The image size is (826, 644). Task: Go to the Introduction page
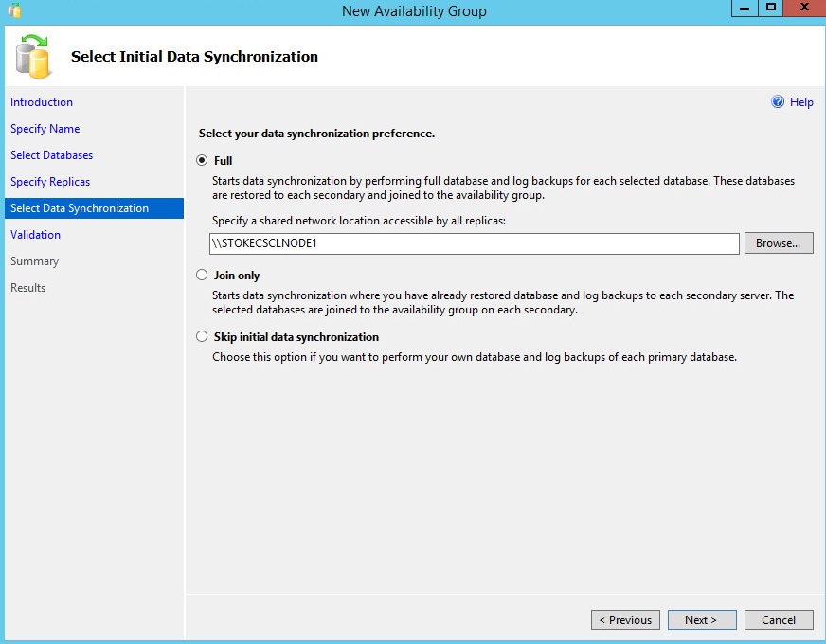(x=42, y=102)
